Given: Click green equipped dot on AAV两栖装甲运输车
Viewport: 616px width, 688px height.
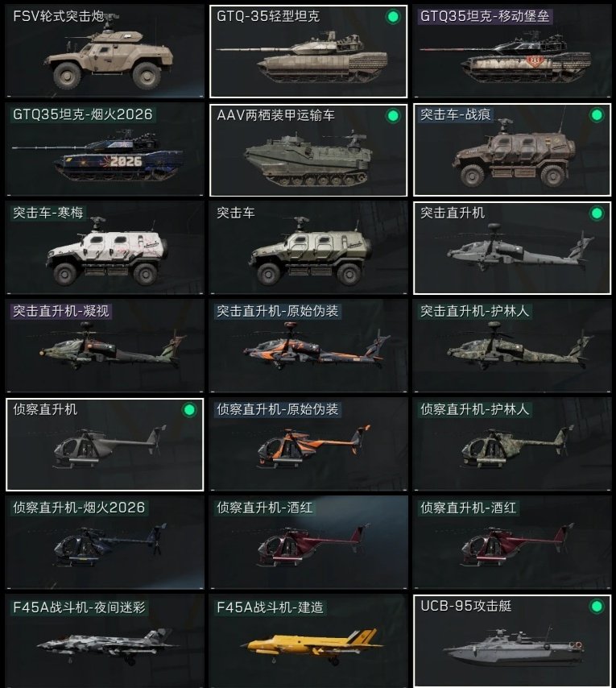Looking at the screenshot, I should (x=393, y=115).
